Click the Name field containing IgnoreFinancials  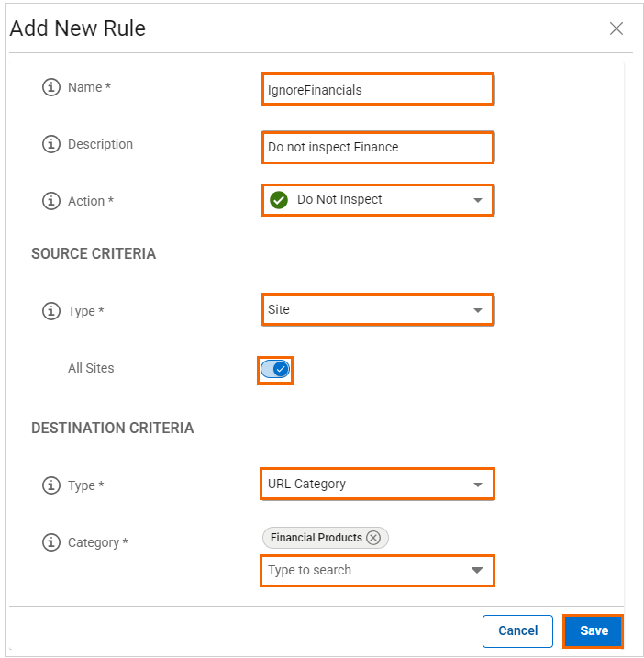pyautogui.click(x=377, y=90)
